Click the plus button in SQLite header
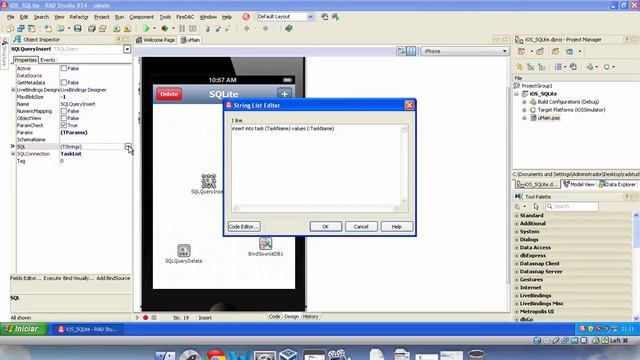Screen dimensions: 640x360 (x=284, y=94)
